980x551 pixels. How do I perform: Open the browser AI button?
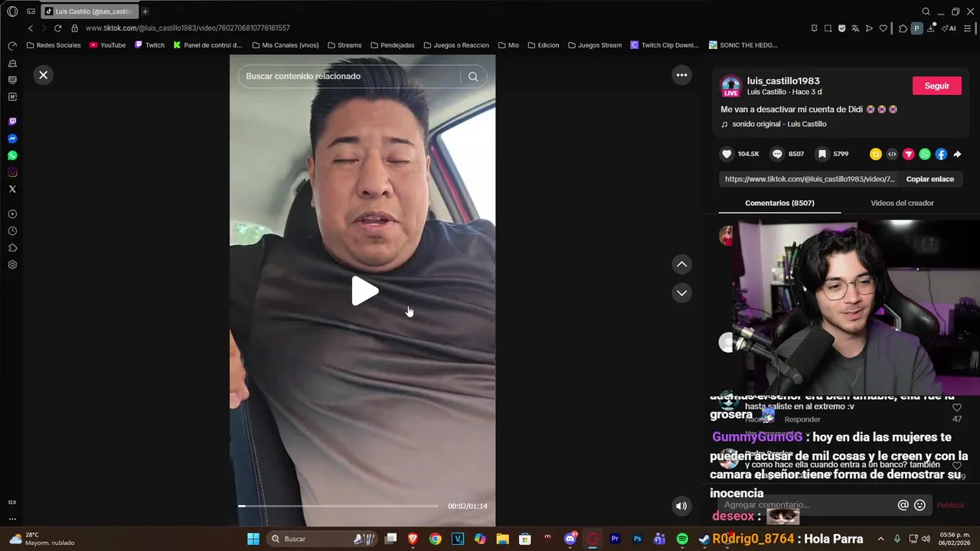coord(949,28)
